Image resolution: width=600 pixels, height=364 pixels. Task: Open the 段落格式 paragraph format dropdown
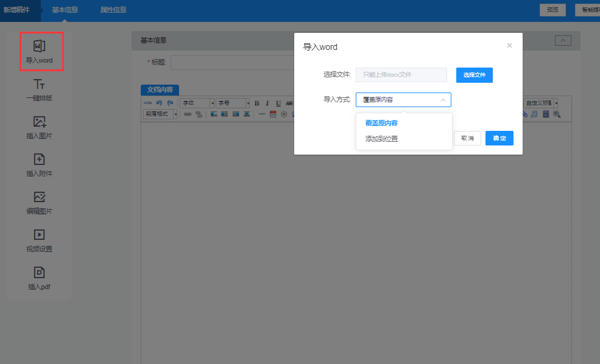(161, 114)
